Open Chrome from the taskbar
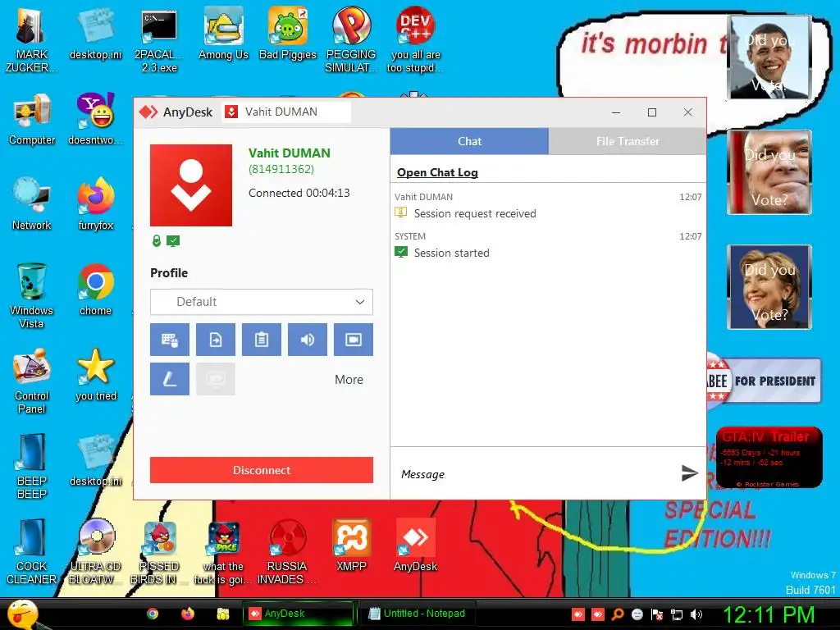This screenshot has height=630, width=840. click(153, 614)
